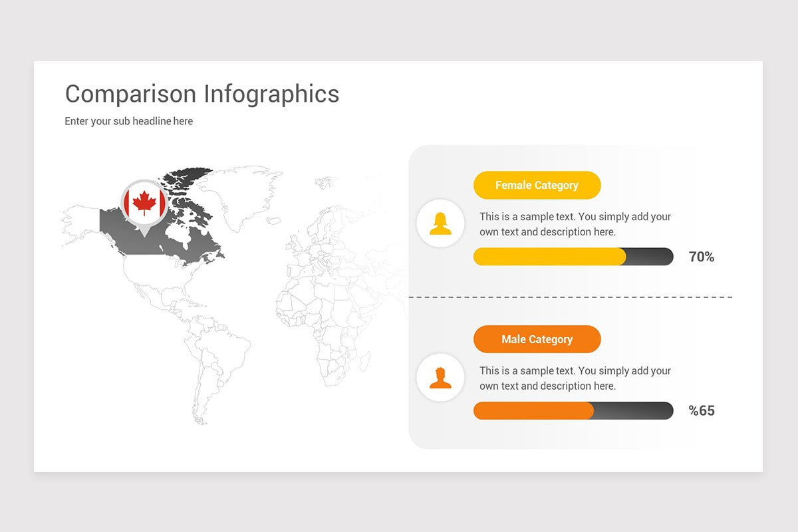
Task: Click the dashed divider line between categories
Action: click(x=571, y=297)
